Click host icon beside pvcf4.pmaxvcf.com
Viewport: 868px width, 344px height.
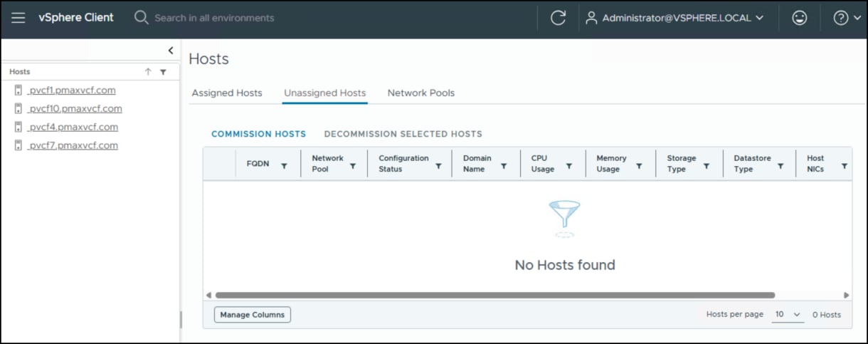(x=18, y=127)
